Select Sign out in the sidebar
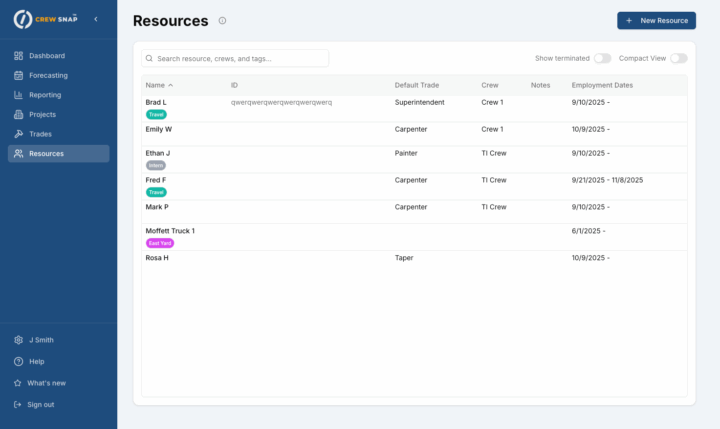Screen dimensions: 720x429 pyautogui.click(x=41, y=404)
